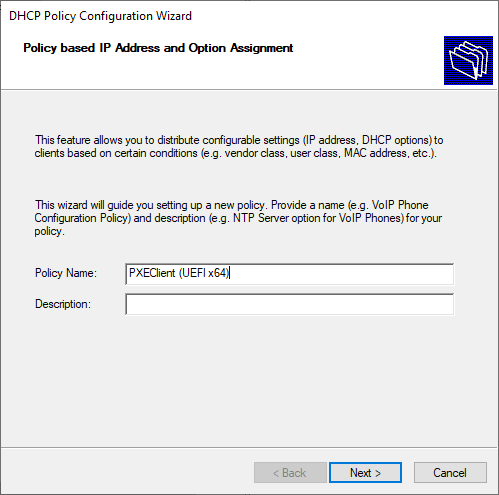Click the 'This feature allows you' paragraph
Screen dimensions: 499x495
click(x=239, y=147)
